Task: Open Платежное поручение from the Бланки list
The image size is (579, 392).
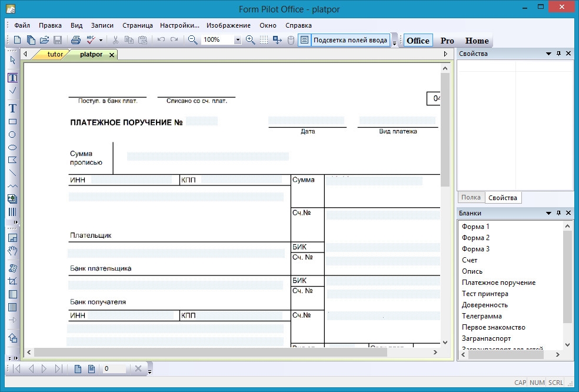Action: (498, 283)
